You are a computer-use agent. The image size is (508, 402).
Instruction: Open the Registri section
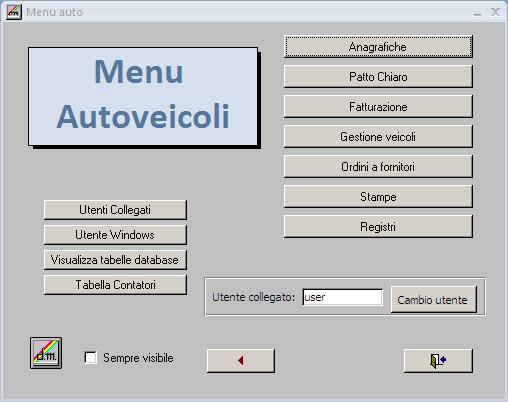[x=378, y=227]
